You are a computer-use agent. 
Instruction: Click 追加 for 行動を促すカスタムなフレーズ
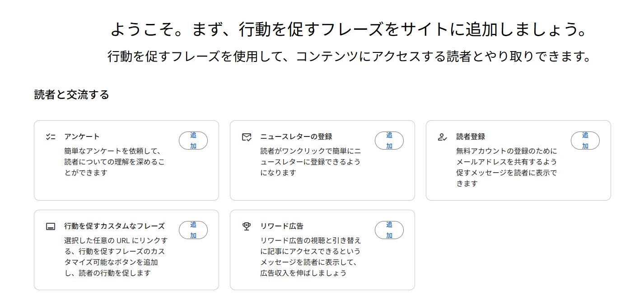(x=193, y=230)
